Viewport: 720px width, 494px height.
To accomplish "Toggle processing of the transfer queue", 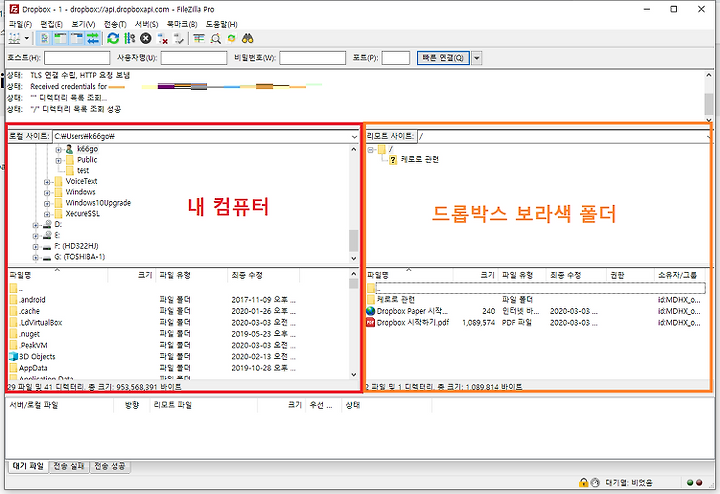I will point(129,39).
